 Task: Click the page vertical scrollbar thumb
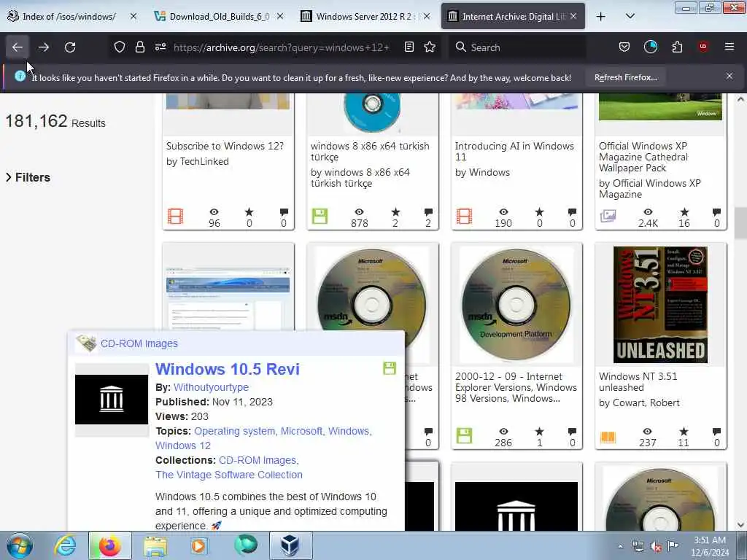tap(740, 223)
